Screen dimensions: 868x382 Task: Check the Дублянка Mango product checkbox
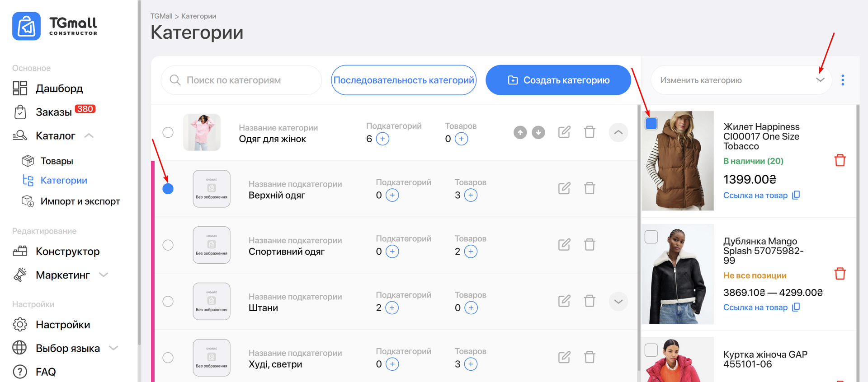pos(651,237)
